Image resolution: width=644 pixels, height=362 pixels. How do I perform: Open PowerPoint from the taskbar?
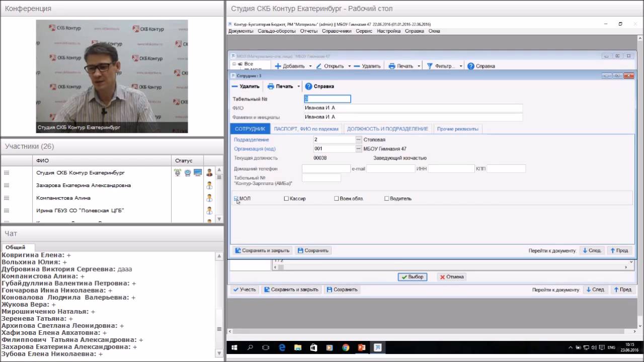pyautogui.click(x=362, y=347)
